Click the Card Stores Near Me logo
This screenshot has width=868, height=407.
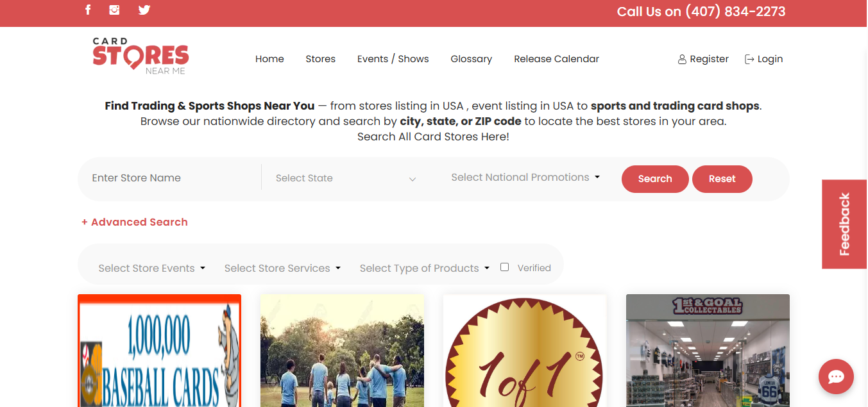[x=140, y=56]
